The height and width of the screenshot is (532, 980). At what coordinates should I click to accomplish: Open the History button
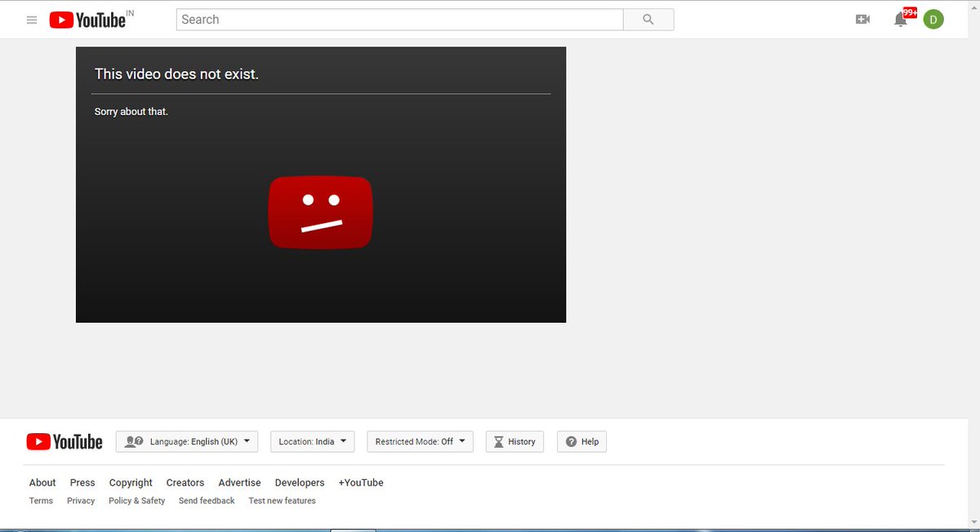coord(514,441)
